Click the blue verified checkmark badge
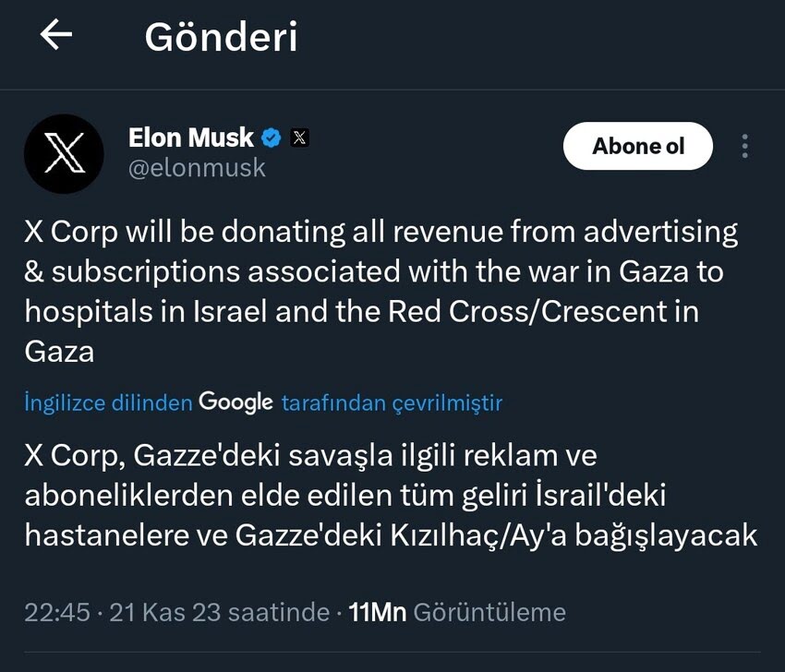 coord(271,137)
